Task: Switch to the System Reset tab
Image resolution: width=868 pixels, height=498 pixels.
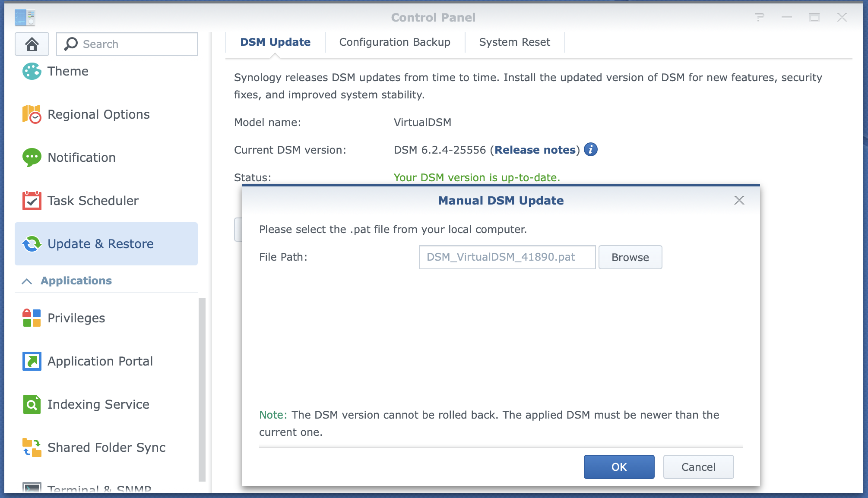Action: (515, 42)
